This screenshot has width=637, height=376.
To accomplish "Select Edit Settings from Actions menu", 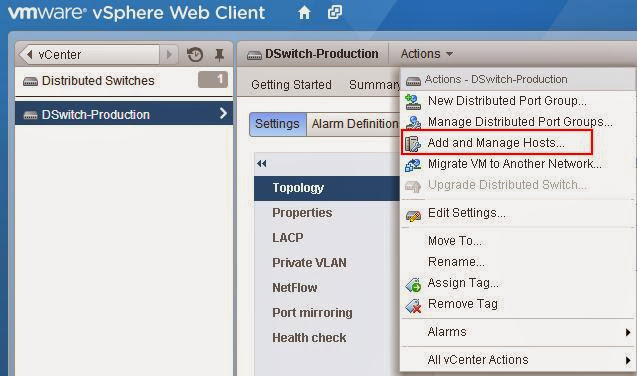I will [466, 213].
